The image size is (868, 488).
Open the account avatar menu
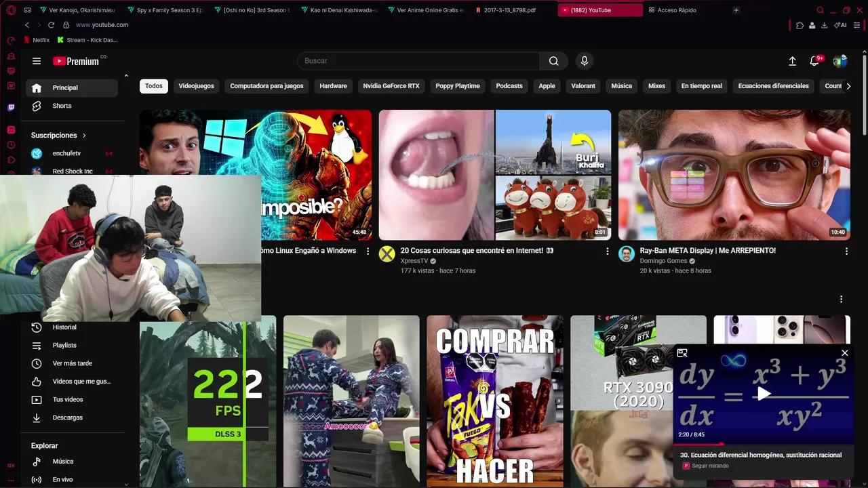pyautogui.click(x=840, y=61)
